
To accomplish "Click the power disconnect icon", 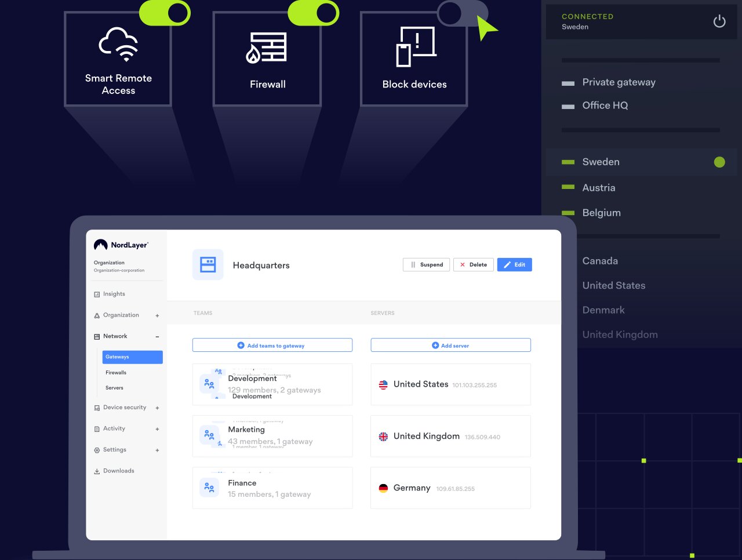I will (x=719, y=22).
